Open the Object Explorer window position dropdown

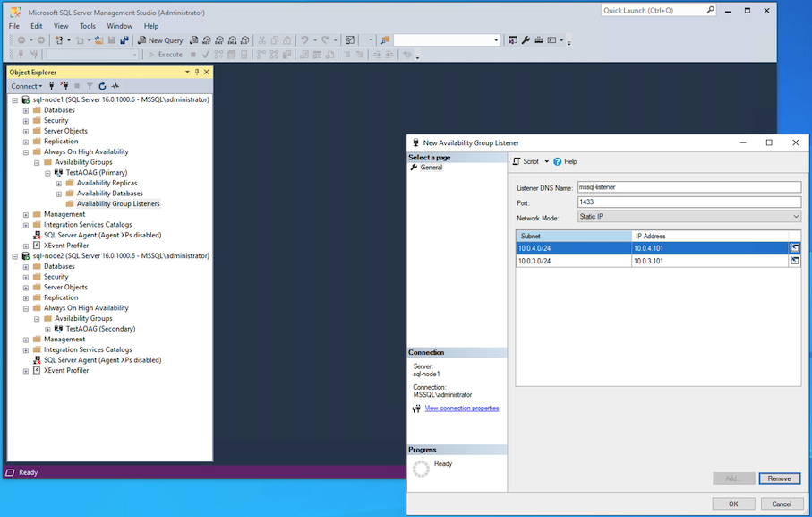pos(187,72)
